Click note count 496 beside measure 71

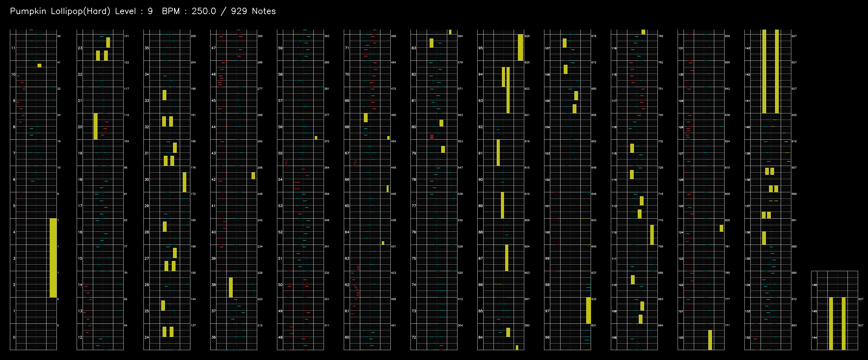(x=393, y=36)
